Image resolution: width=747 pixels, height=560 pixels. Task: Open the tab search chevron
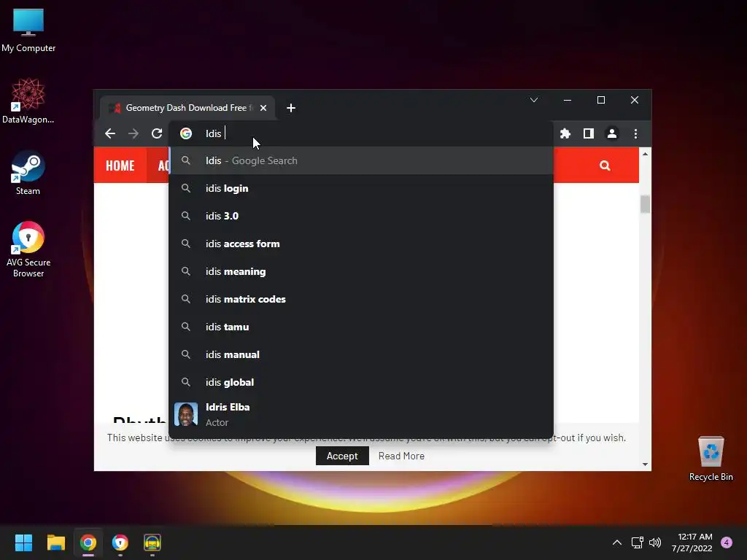[534, 100]
